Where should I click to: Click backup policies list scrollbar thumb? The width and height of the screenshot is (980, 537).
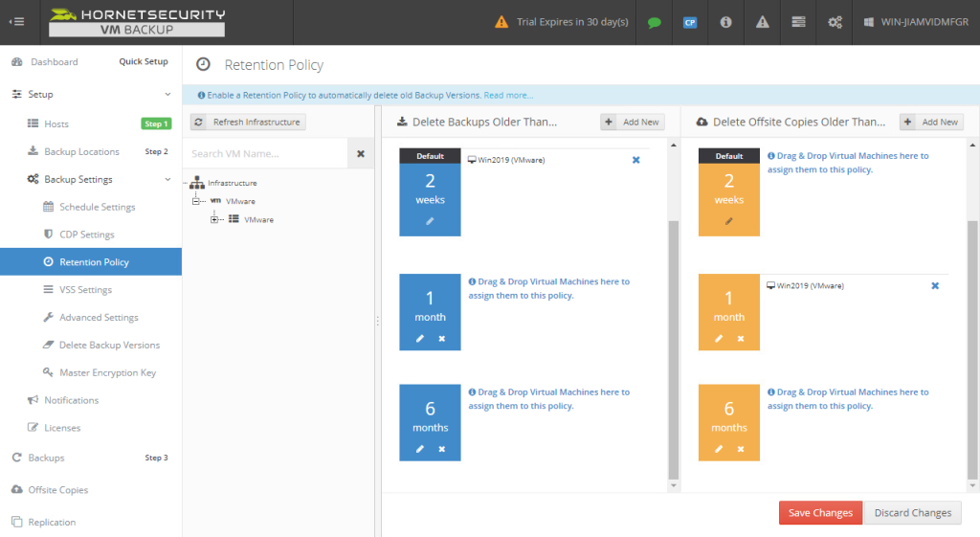(x=673, y=349)
